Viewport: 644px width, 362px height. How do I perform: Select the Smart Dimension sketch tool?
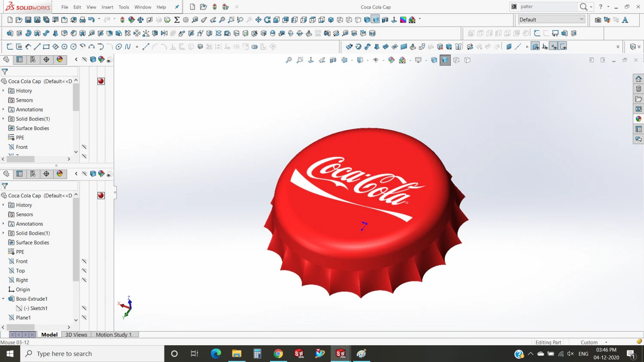[28, 46]
